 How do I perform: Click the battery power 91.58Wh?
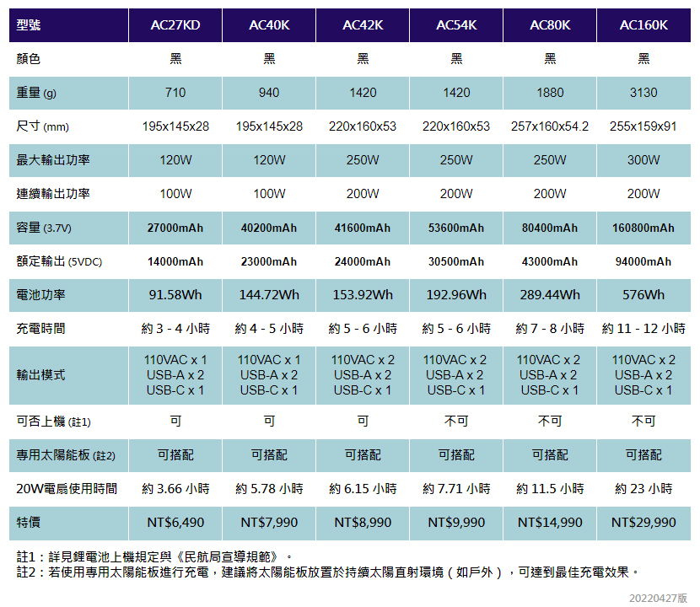coord(175,294)
